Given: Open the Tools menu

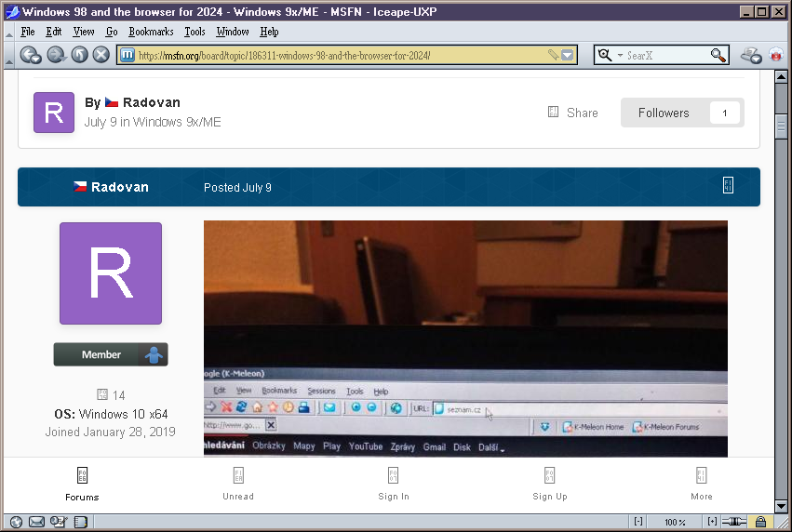Looking at the screenshot, I should point(195,32).
